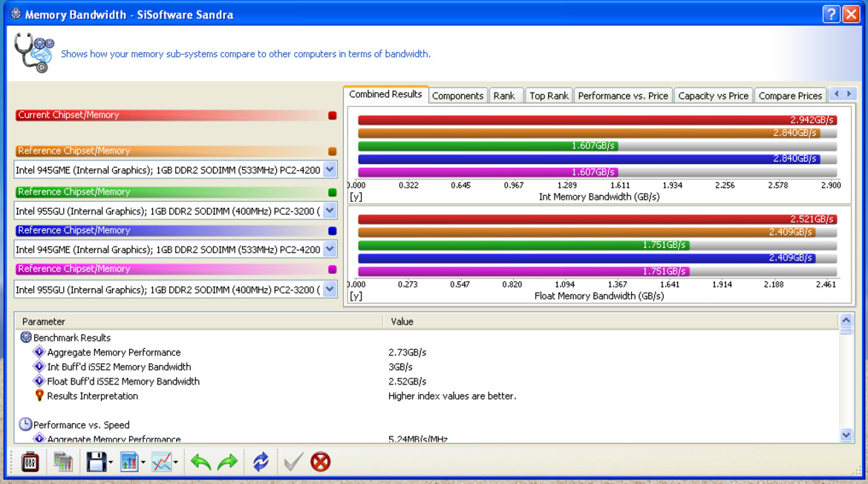
Task: Open the Capacity vs Price tab
Action: [714, 96]
